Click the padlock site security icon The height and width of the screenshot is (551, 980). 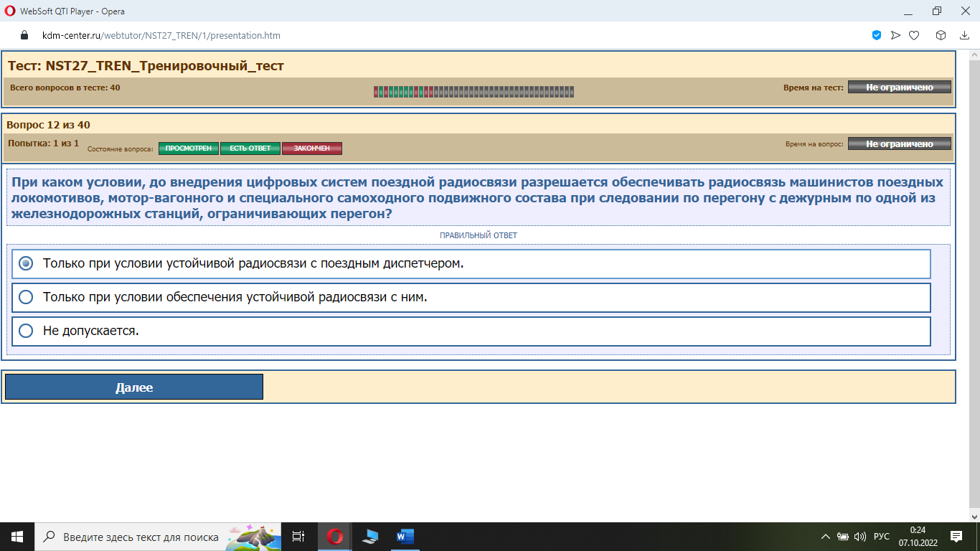click(x=24, y=35)
